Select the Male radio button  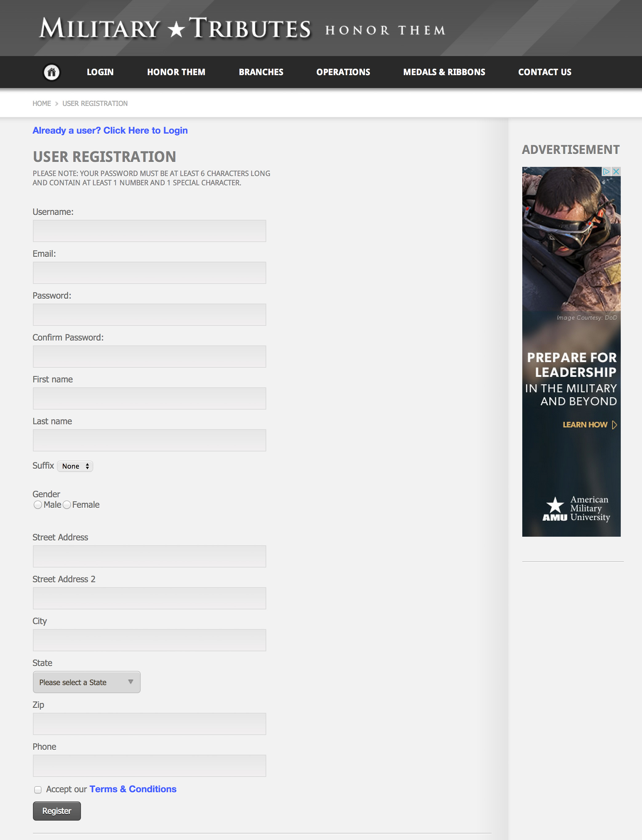[x=38, y=505]
